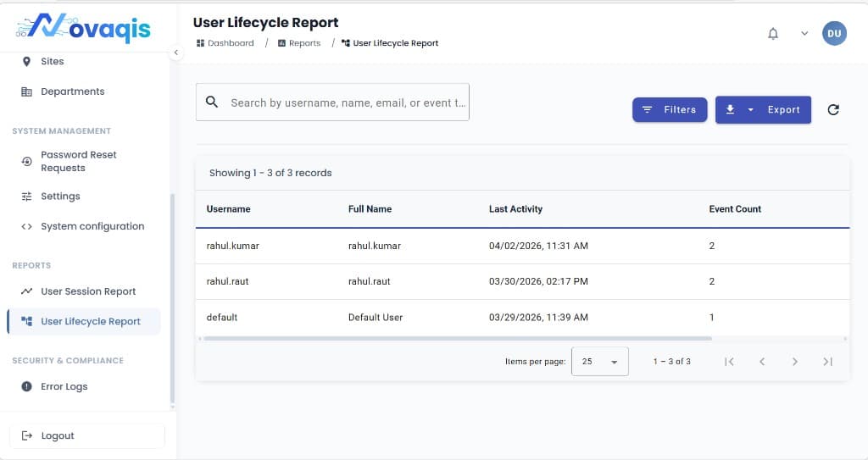
Task: Open the items per page dropdown
Action: coord(599,362)
